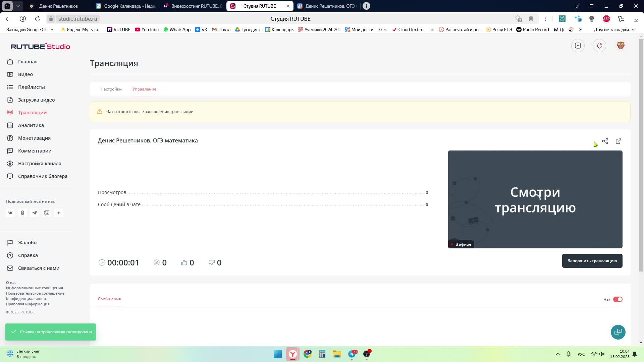Open the Пользовательское соглашение link
This screenshot has width=644, height=362.
point(35,293)
